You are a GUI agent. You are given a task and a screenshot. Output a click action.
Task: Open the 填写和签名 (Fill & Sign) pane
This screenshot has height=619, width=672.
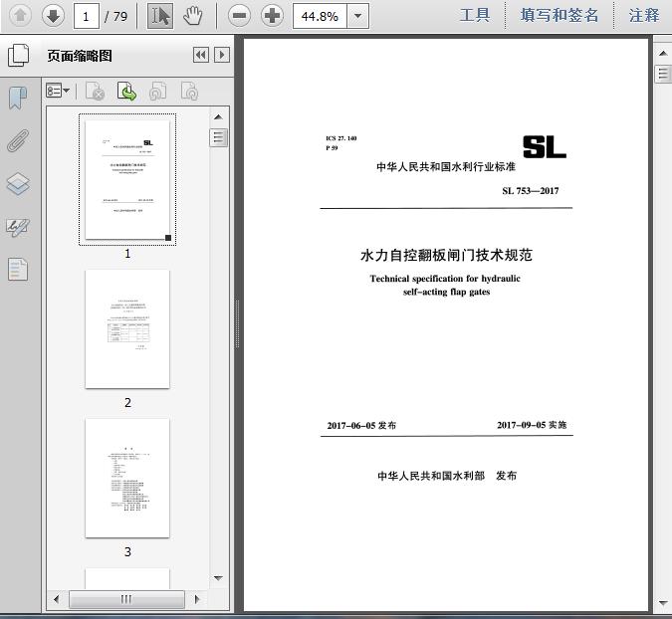(x=560, y=15)
